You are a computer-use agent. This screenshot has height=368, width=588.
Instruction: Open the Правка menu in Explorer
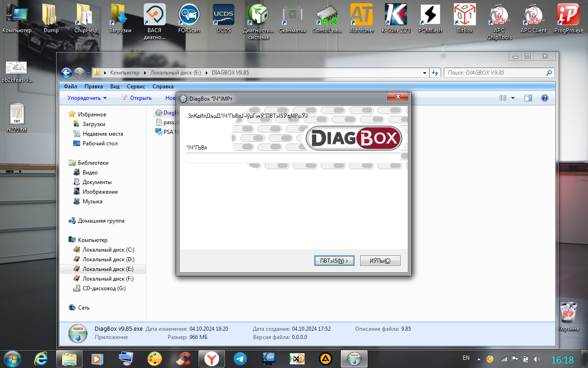[x=94, y=86]
